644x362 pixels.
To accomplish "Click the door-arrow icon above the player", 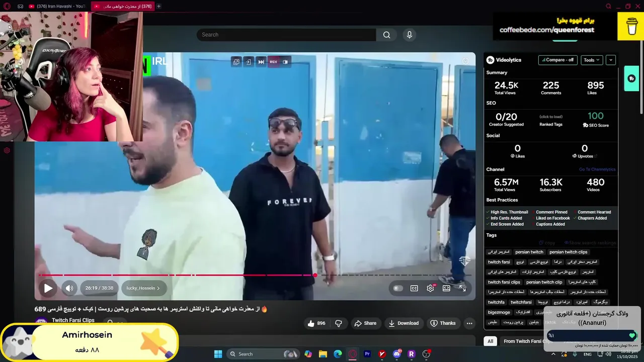I will [248, 62].
